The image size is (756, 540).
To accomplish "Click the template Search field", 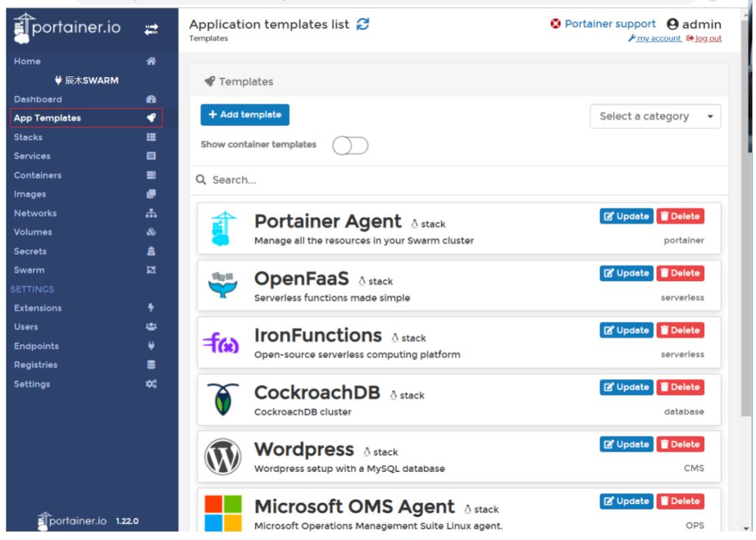I will [459, 180].
